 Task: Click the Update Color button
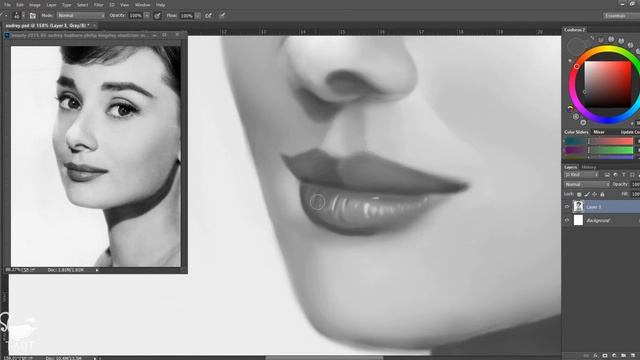(x=629, y=132)
